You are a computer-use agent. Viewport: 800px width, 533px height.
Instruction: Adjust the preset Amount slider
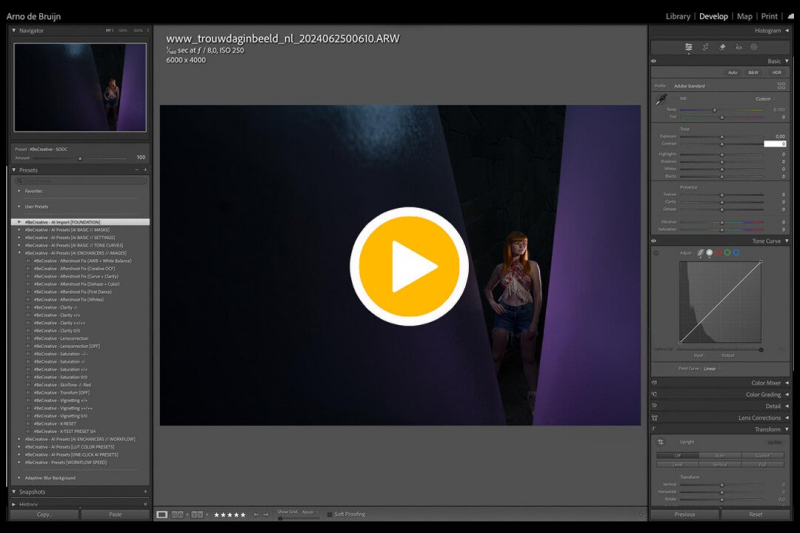click(x=80, y=159)
